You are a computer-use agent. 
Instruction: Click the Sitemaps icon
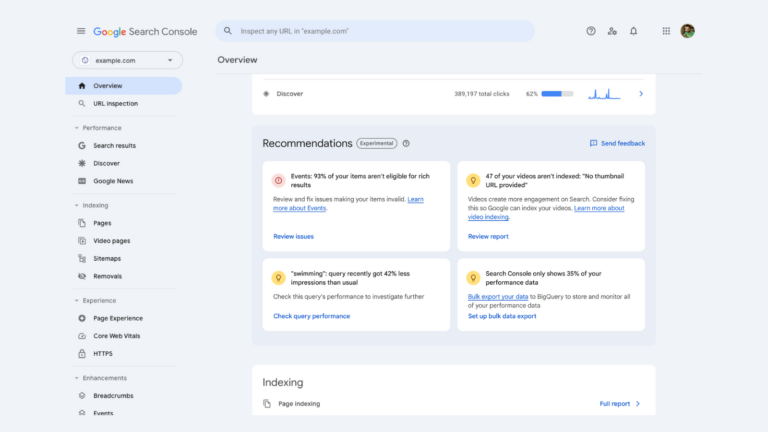click(x=82, y=258)
